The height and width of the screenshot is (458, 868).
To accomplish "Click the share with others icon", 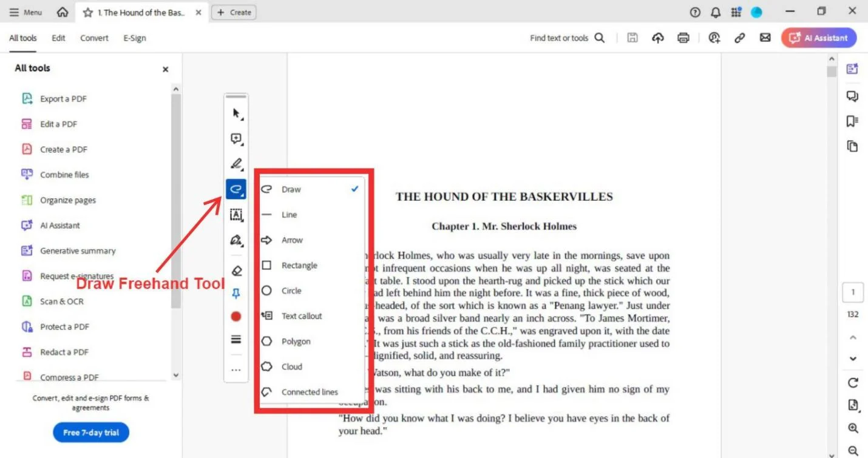I will pos(714,38).
